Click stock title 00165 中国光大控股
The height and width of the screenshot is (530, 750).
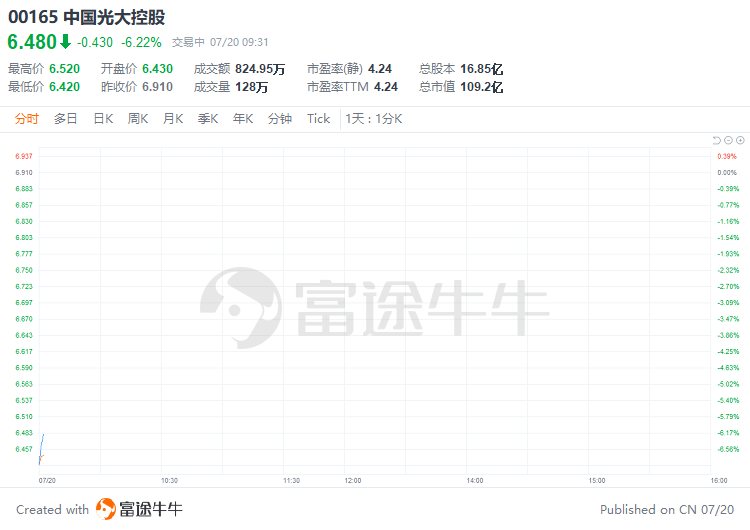click(87, 17)
